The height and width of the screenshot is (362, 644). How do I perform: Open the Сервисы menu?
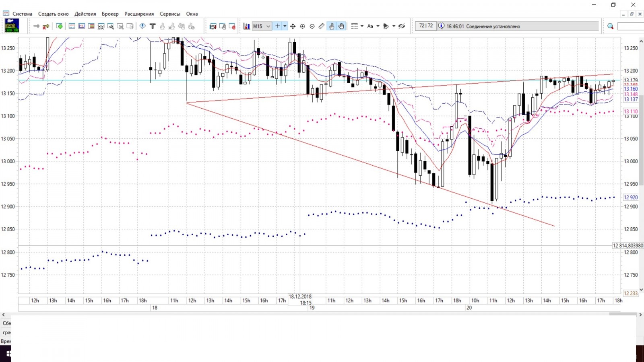coord(170,14)
